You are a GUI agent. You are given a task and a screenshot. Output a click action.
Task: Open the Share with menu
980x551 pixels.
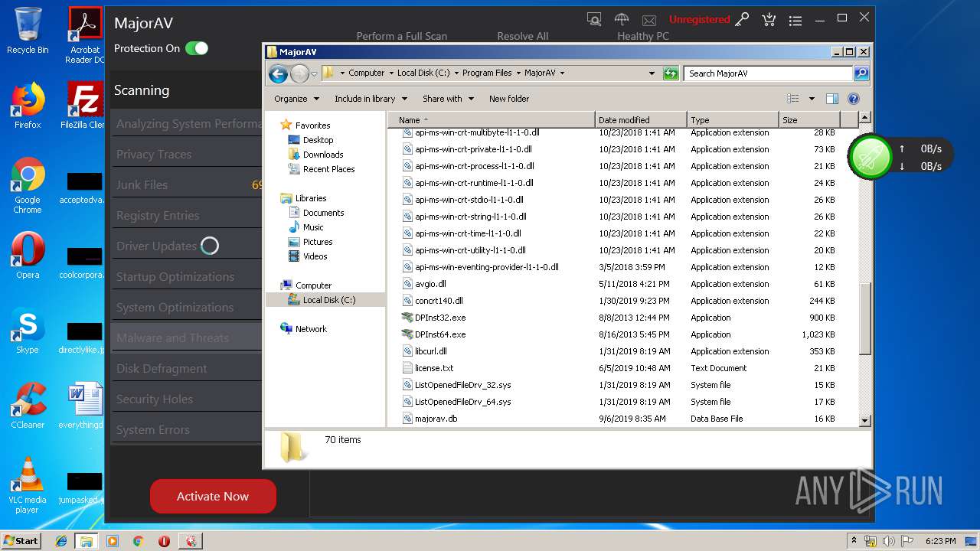(448, 99)
